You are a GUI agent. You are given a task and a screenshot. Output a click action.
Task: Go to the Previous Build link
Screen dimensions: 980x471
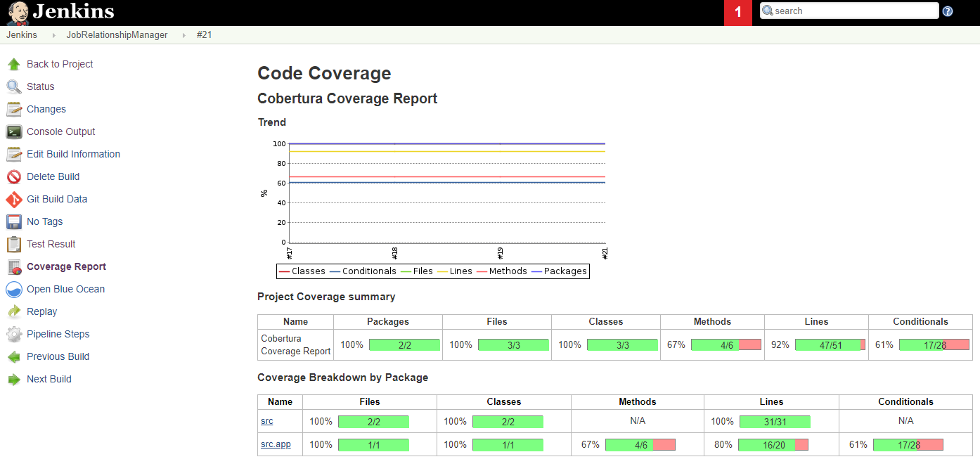[x=58, y=356]
